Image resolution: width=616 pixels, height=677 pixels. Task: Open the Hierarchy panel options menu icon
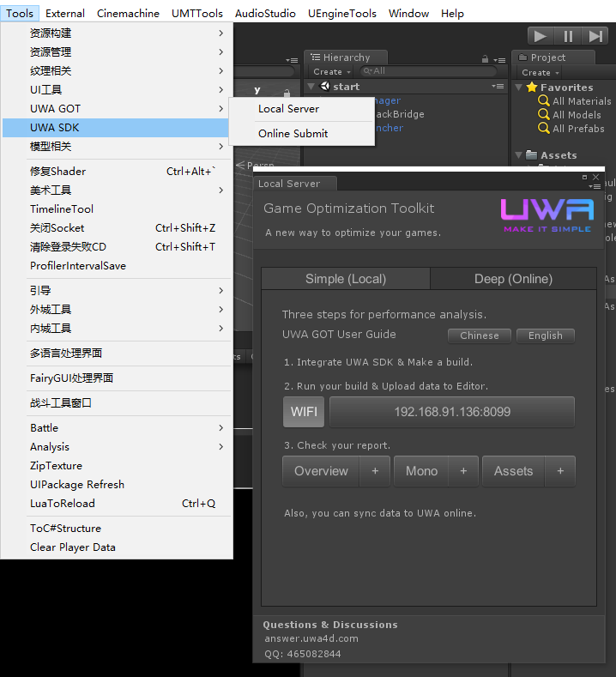click(499, 60)
